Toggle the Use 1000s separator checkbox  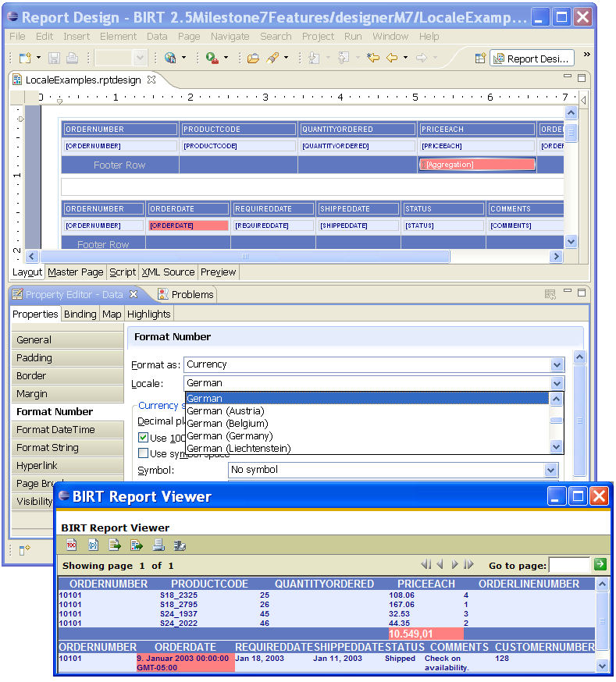pyautogui.click(x=144, y=438)
